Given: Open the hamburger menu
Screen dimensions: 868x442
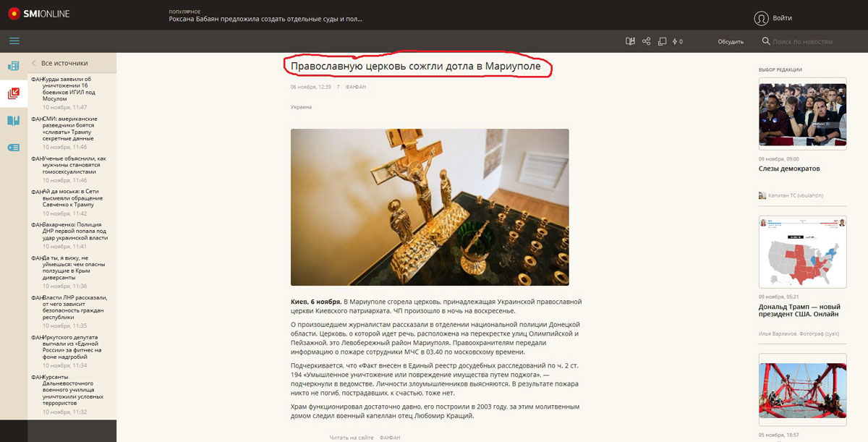Looking at the screenshot, I should coord(14,41).
